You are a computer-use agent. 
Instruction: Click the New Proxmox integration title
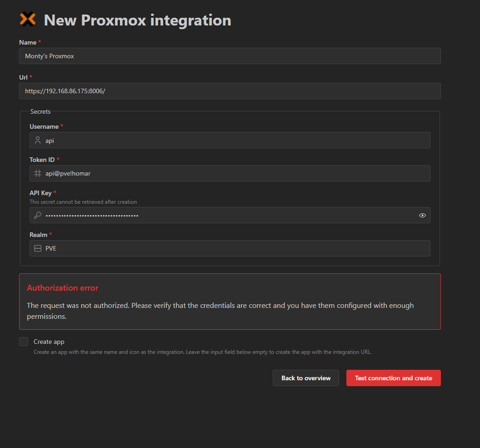[x=137, y=20]
